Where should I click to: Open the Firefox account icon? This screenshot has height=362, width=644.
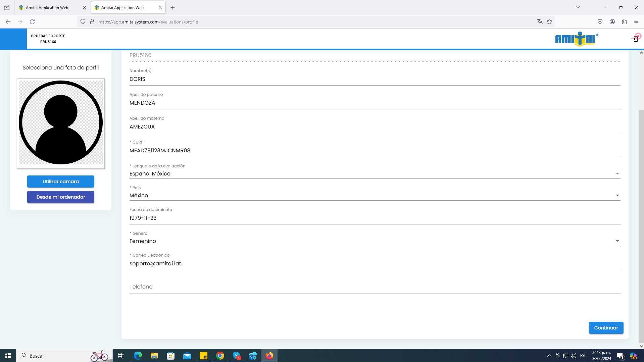[x=612, y=22]
